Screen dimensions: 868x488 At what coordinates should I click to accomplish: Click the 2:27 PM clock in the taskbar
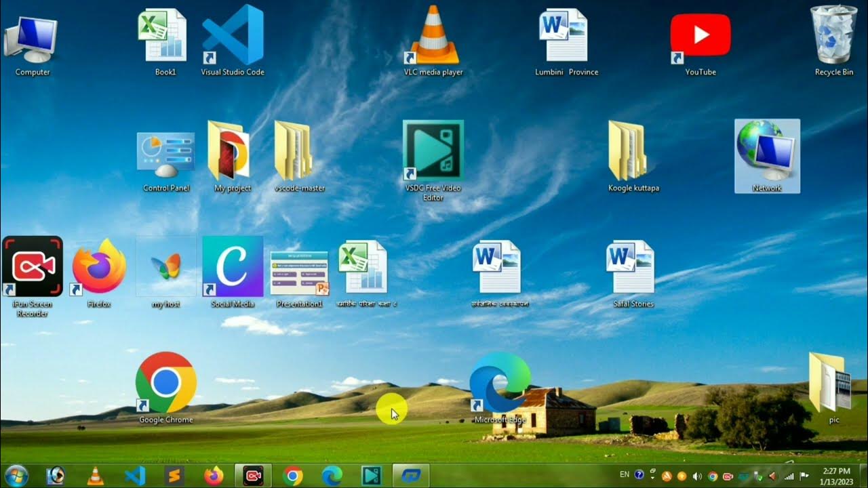click(835, 476)
